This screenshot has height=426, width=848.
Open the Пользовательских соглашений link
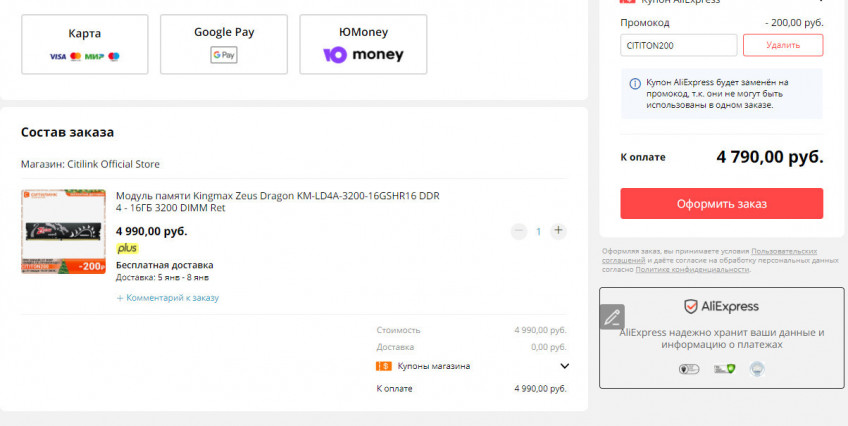point(783,251)
